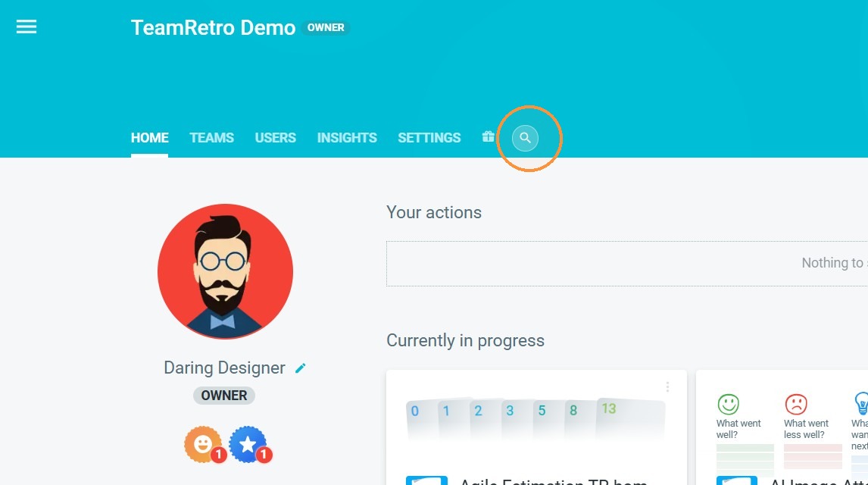Viewport: 868px width, 485px height.
Task: Click the 'What went well?' column label
Action: (x=738, y=429)
